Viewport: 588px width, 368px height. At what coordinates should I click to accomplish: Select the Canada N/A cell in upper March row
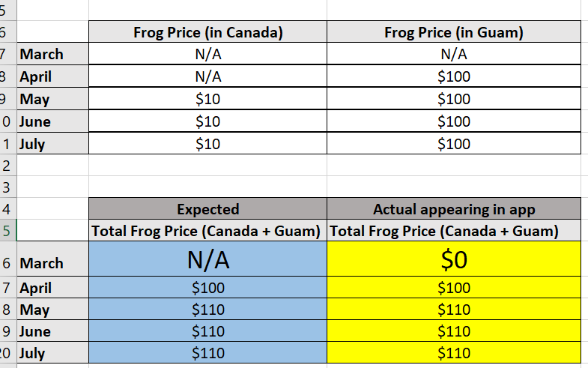[207, 54]
